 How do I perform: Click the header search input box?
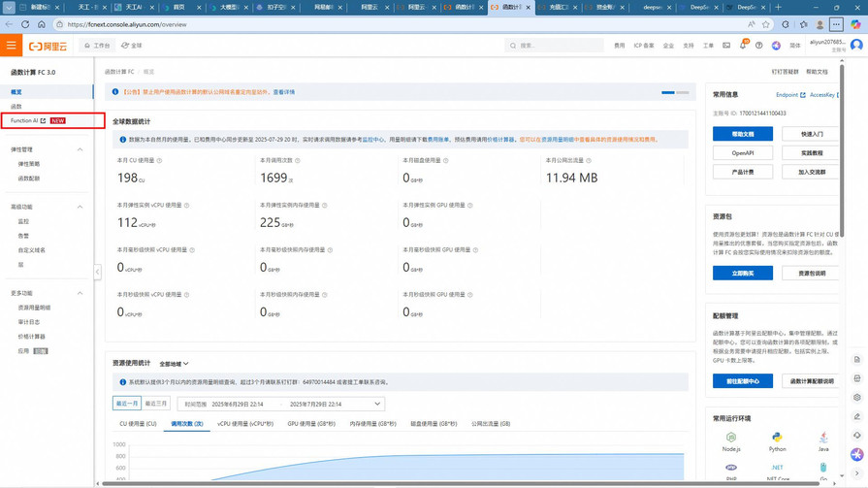554,46
